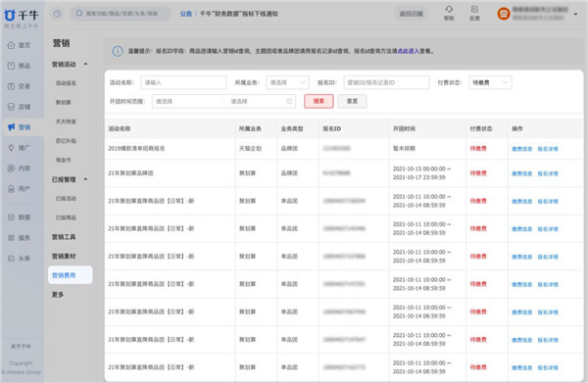Collapse the 已报管理 menu section
This screenshot has height=383, width=588.
[85, 179]
